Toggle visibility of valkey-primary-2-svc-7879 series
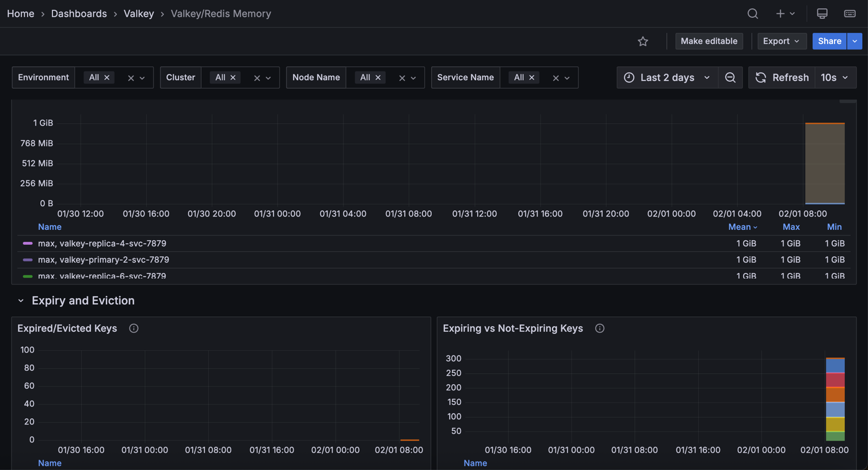Viewport: 868px width, 470px height. (x=104, y=259)
